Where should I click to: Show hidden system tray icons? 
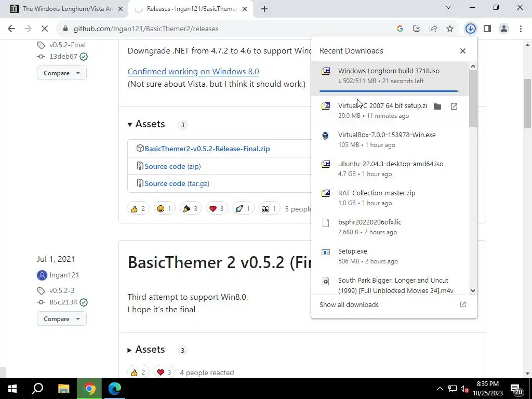440,389
